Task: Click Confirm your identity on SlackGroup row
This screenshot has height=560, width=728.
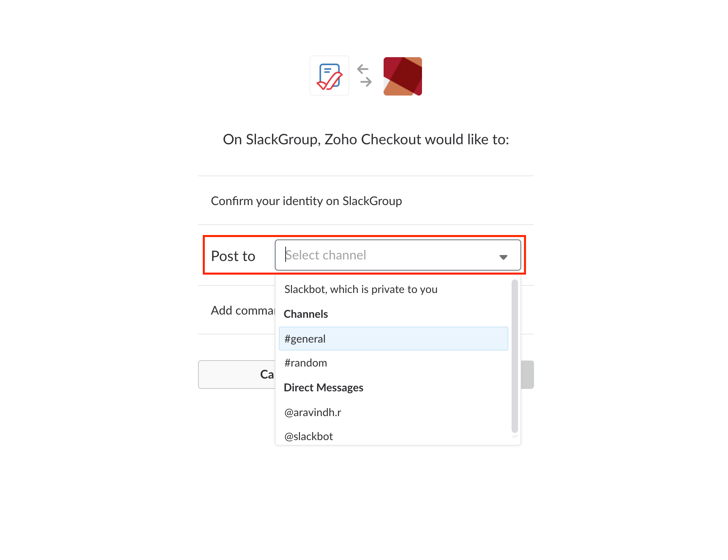Action: 366,201
